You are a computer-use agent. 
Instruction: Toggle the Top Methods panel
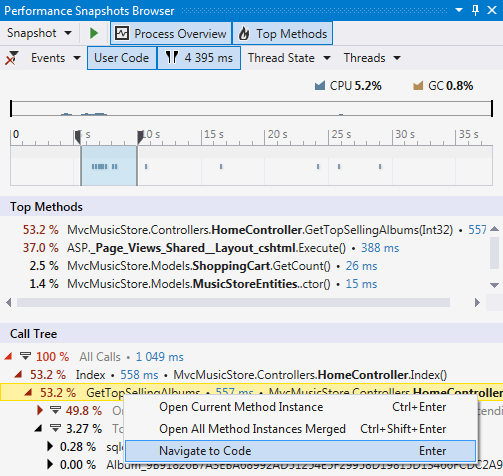(282, 33)
